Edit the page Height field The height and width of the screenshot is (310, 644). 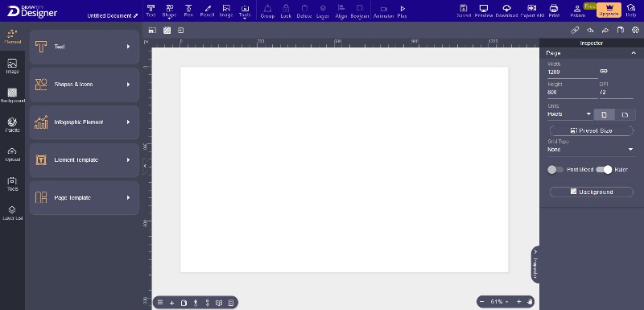click(572, 93)
